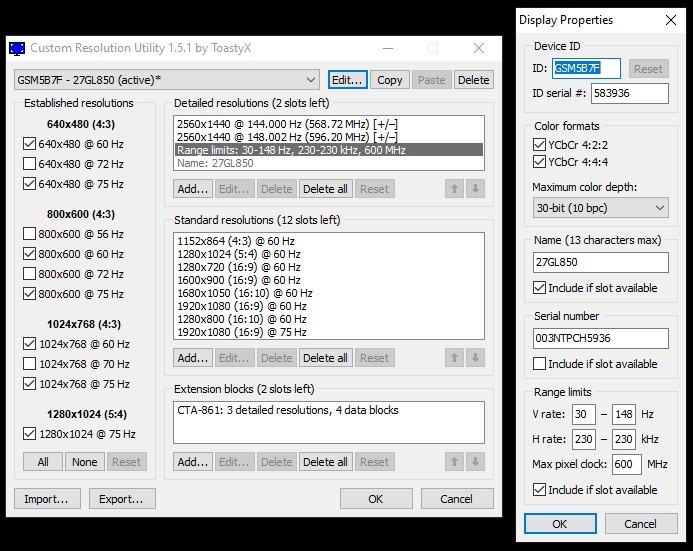Add a detailed resolution
This screenshot has height=551, width=693.
193,189
